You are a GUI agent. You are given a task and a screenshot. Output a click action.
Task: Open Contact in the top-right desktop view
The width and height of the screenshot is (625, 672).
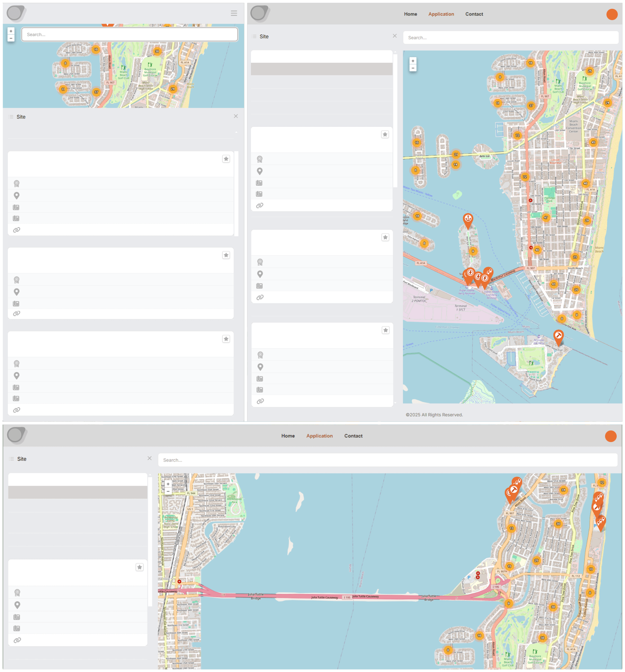tap(474, 14)
